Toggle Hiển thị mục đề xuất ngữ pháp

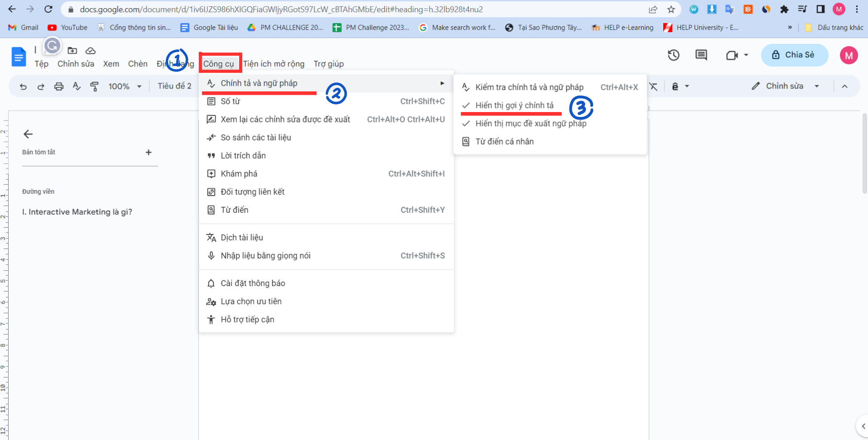tap(530, 123)
